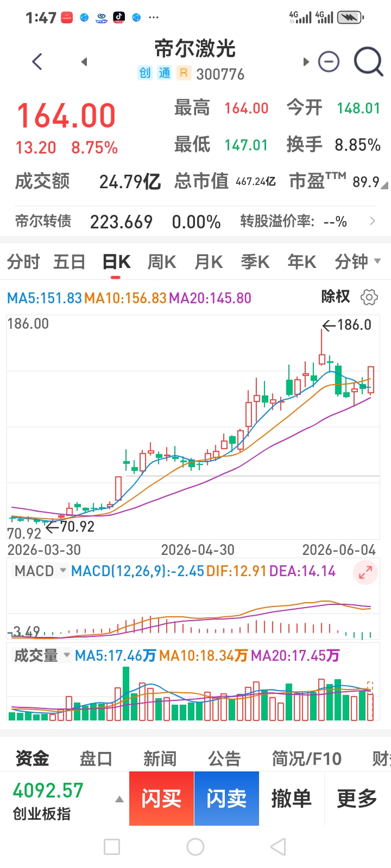The width and height of the screenshot is (391, 868).
Task: Switch to 分时 chart tab
Action: [23, 261]
